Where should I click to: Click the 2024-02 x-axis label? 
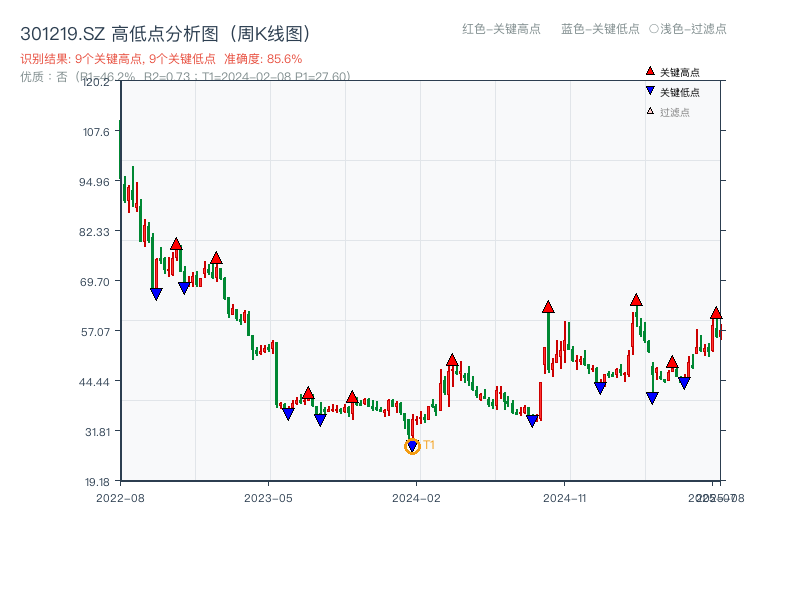(416, 498)
